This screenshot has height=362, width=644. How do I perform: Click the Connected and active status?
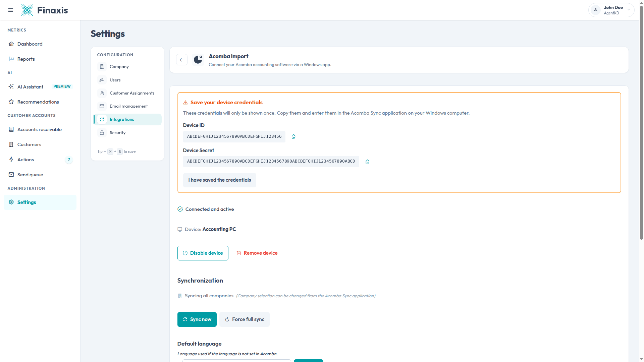[x=206, y=209]
